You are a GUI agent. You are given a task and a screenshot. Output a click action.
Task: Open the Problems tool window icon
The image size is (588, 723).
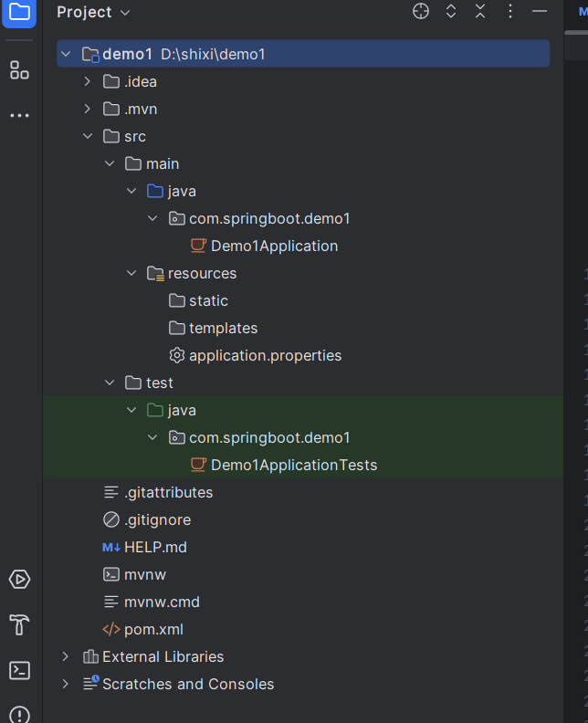click(19, 715)
